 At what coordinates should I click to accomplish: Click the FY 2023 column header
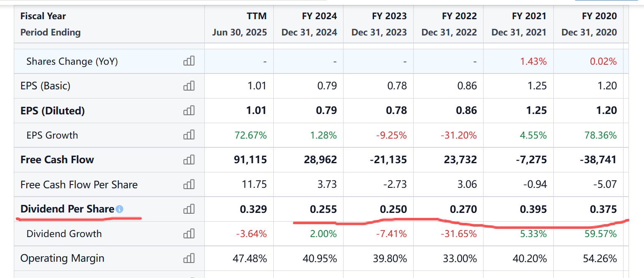pyautogui.click(x=389, y=16)
